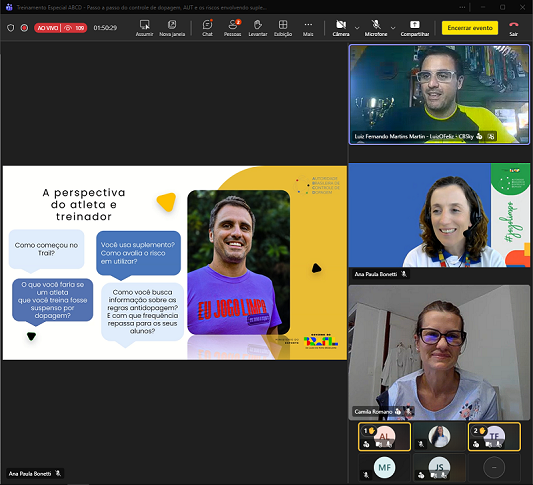Open the overflow participants circle tile
Screen dimensions: 533x485
[494, 468]
